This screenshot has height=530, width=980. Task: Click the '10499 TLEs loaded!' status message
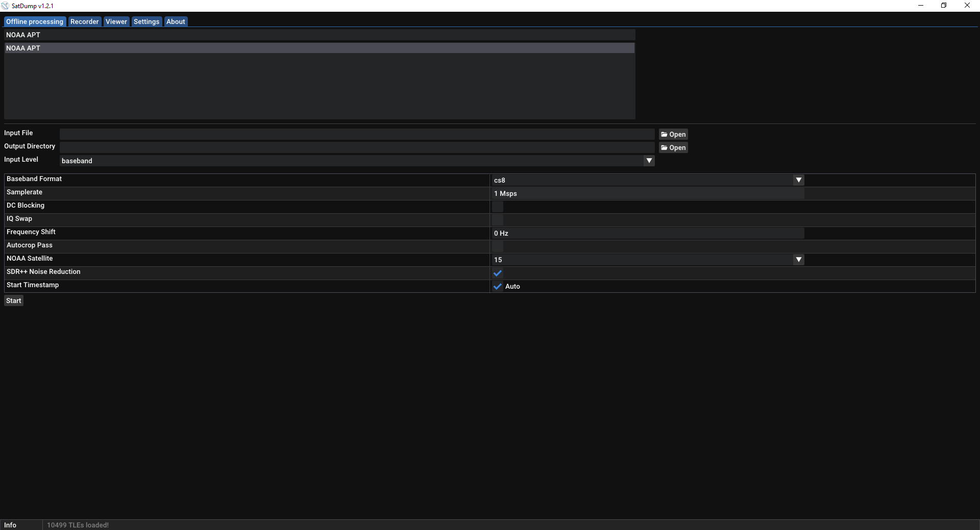point(78,525)
